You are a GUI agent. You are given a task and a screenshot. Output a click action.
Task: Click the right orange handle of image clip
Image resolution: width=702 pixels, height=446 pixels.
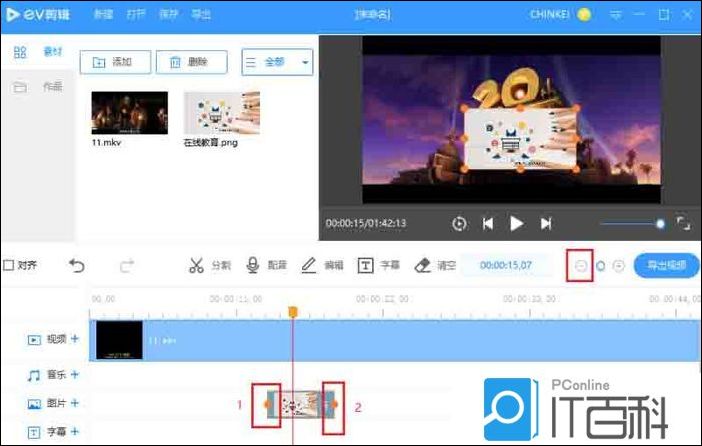tap(334, 404)
